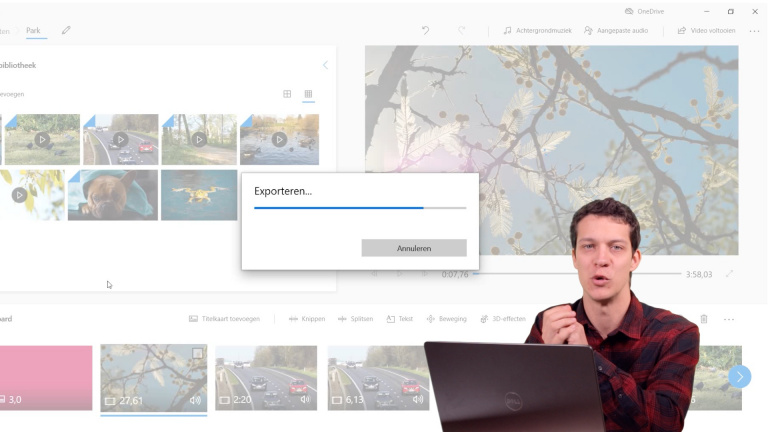Image resolution: width=768 pixels, height=432 pixels.
Task: Select the highway clip lasting 6,13
Action: click(x=378, y=378)
